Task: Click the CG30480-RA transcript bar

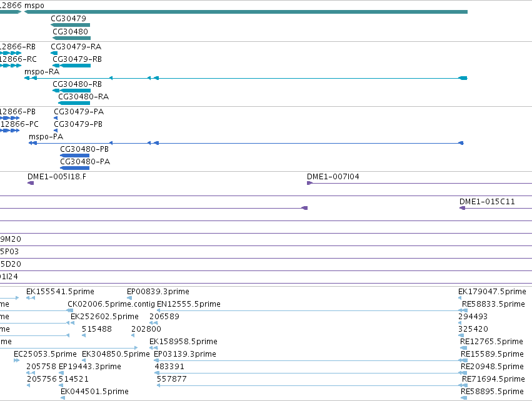Action: tap(74, 103)
